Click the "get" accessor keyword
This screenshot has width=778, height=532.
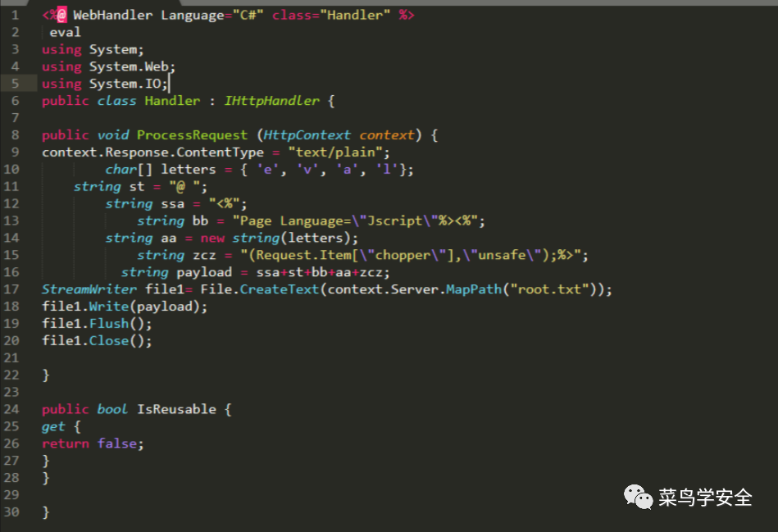coord(53,427)
